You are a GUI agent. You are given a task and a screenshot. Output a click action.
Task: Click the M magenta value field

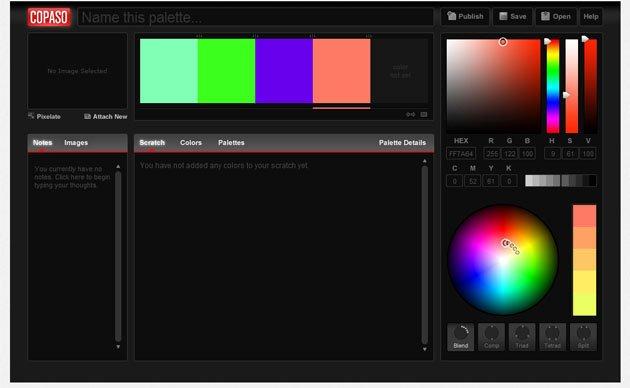pyautogui.click(x=472, y=181)
